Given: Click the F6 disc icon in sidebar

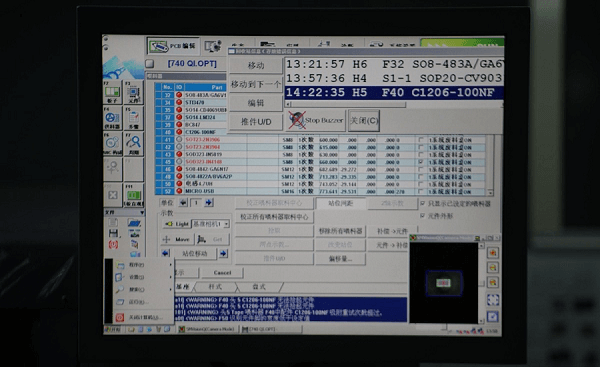Looking at the screenshot, I should (x=112, y=144).
